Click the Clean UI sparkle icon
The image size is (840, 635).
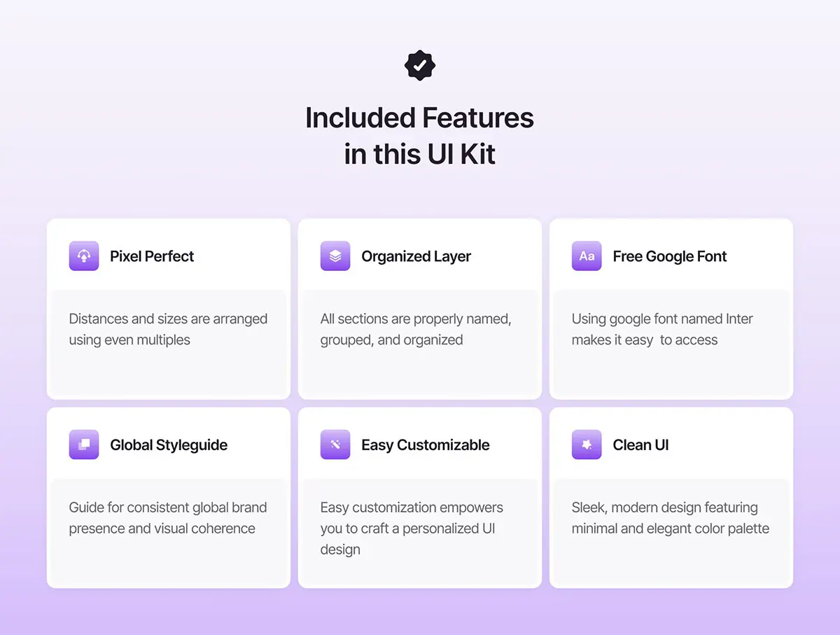point(587,445)
